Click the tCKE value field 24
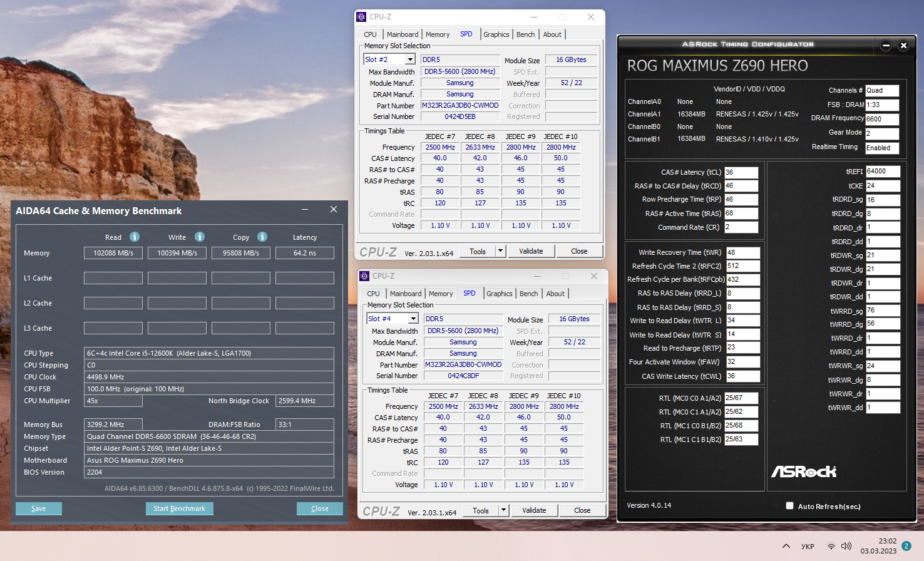 883,186
